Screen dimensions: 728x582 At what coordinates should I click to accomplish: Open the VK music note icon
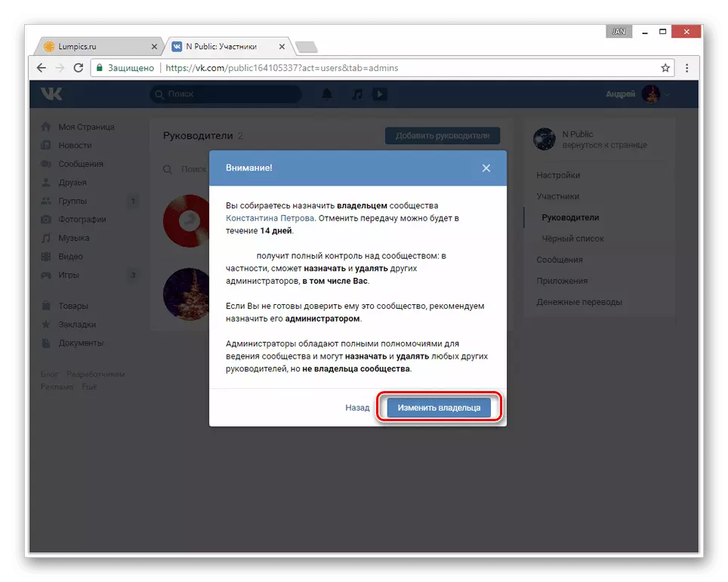(357, 94)
